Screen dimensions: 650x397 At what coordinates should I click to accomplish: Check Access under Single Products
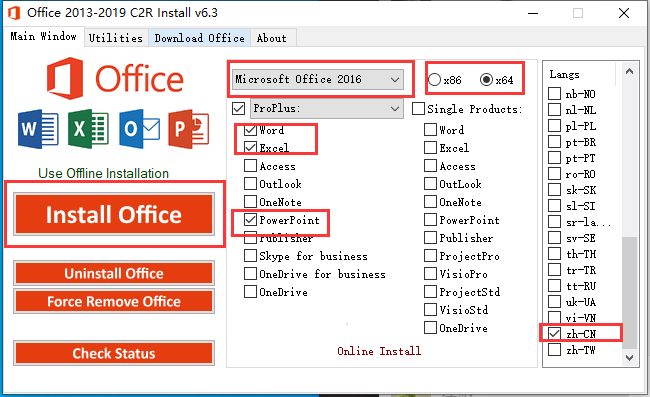point(430,166)
